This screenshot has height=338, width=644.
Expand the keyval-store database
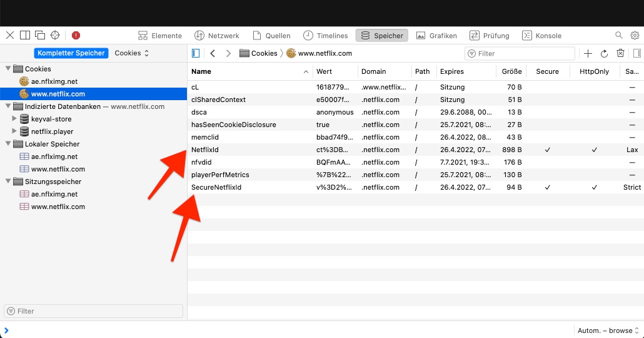click(x=14, y=119)
